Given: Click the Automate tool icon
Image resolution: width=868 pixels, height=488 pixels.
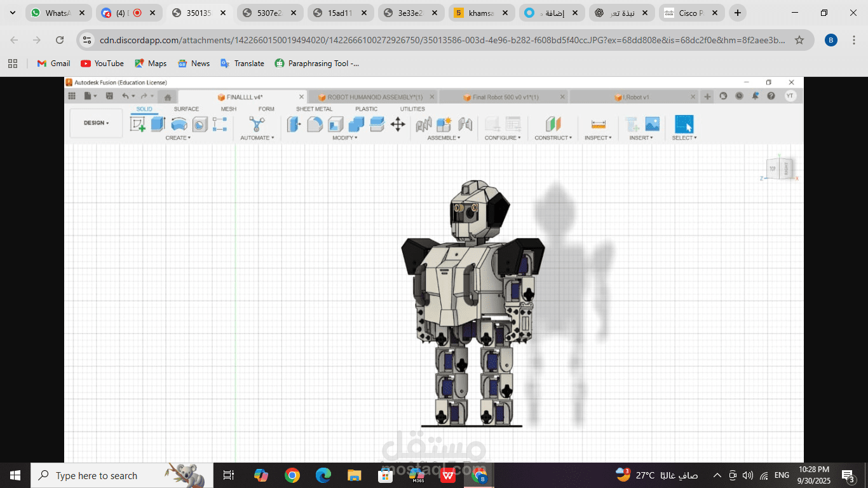Looking at the screenshot, I should [257, 124].
